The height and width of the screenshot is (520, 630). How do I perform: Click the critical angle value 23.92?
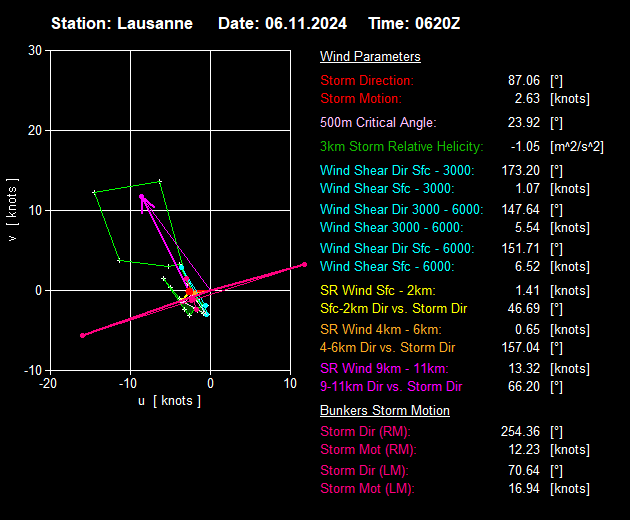pos(524,122)
